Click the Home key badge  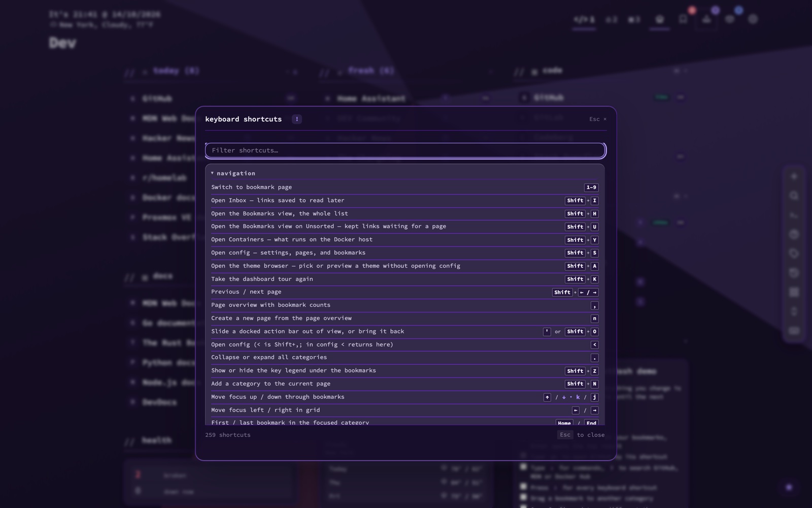coord(564,423)
